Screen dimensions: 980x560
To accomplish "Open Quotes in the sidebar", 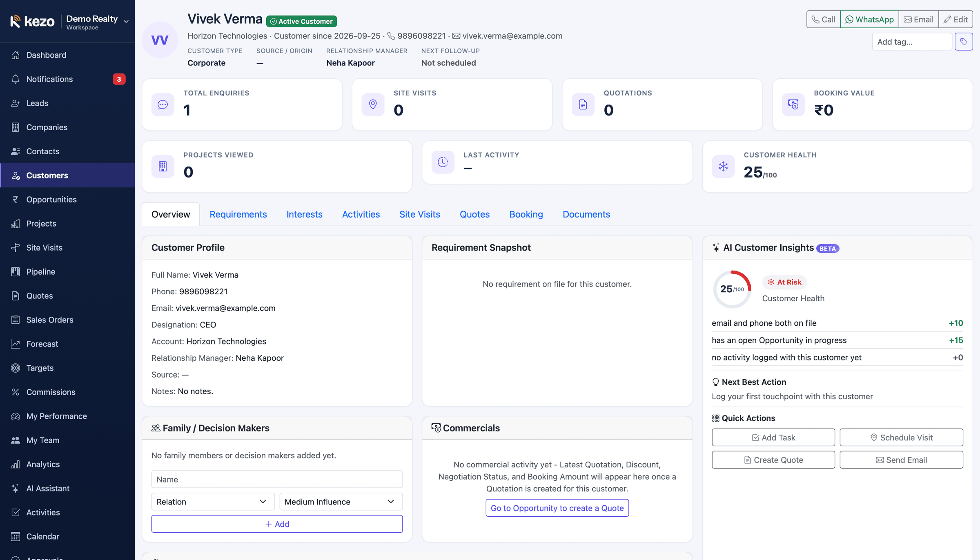I will pos(67,296).
